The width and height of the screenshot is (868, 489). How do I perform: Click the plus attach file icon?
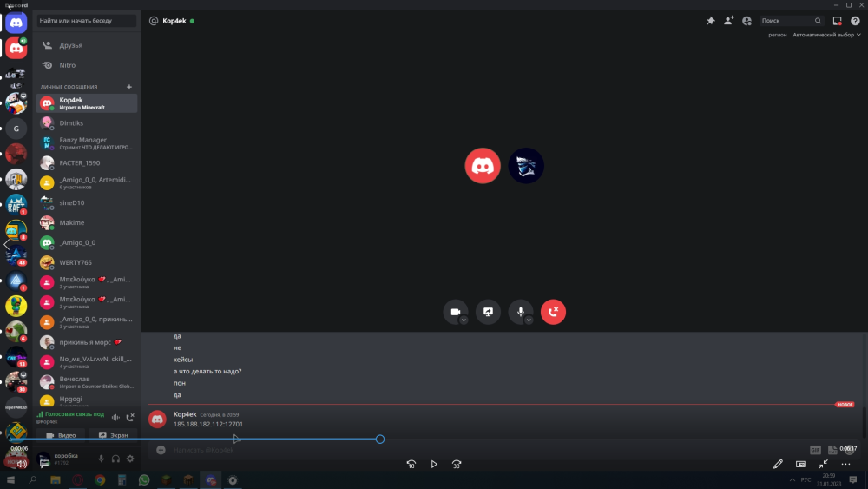pos(161,450)
